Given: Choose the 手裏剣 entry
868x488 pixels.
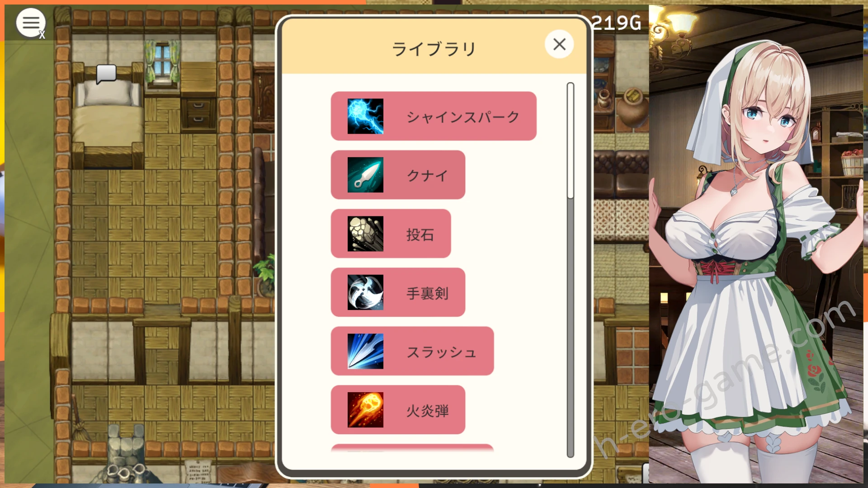Looking at the screenshot, I should click(x=398, y=292).
